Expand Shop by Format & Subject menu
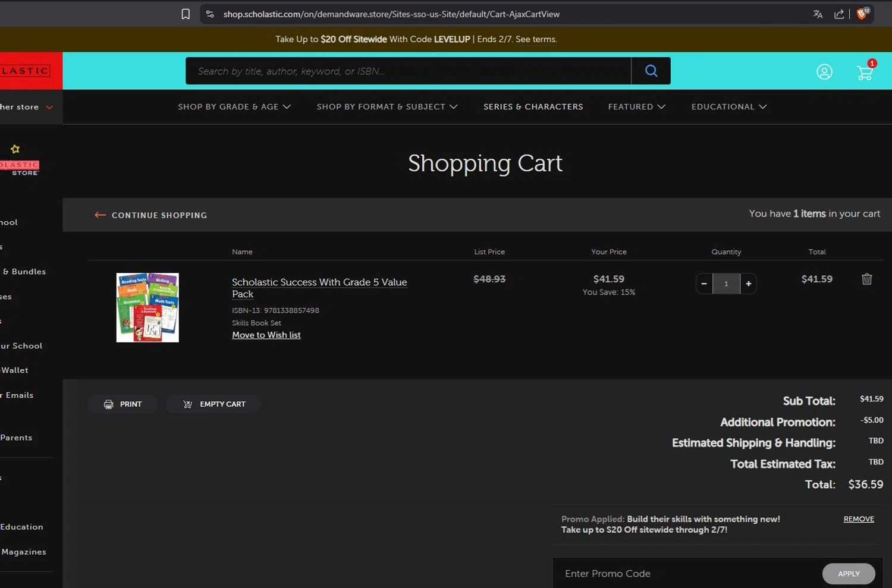Image resolution: width=892 pixels, height=588 pixels. click(387, 106)
